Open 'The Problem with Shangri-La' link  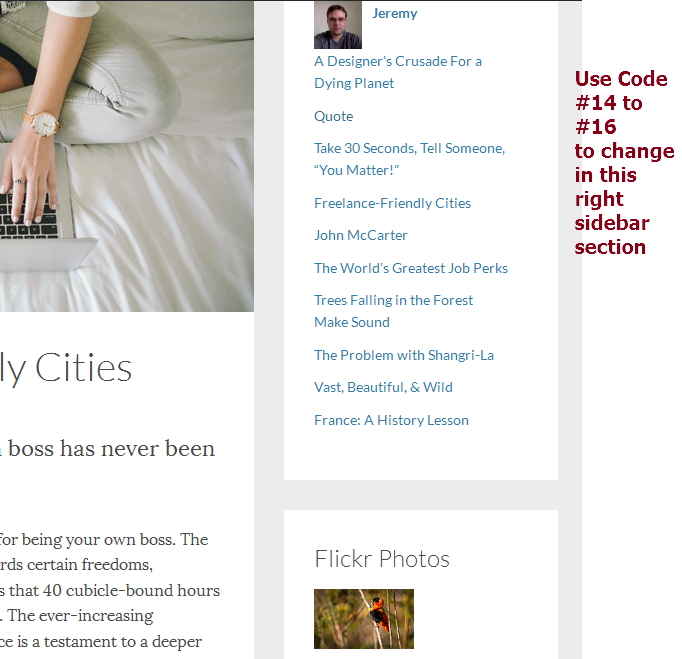(404, 355)
